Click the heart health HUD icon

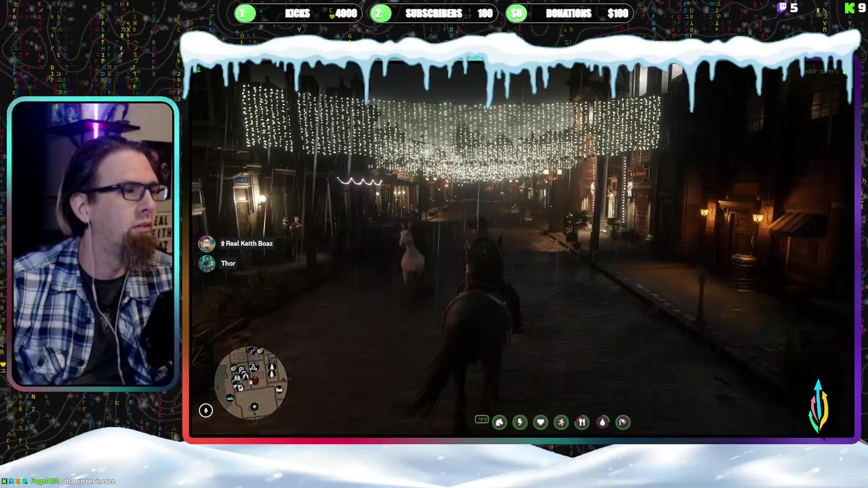[540, 422]
